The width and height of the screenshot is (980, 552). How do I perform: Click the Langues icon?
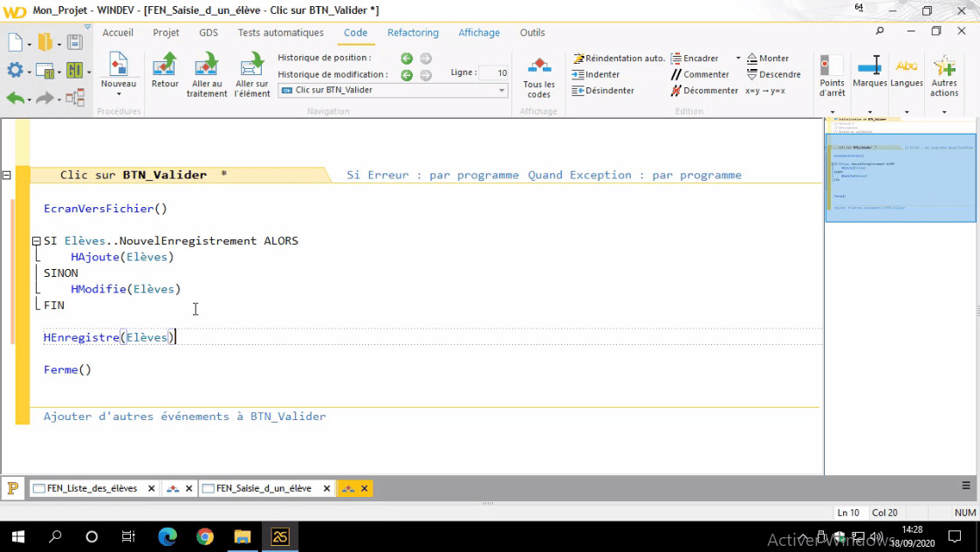click(x=908, y=74)
